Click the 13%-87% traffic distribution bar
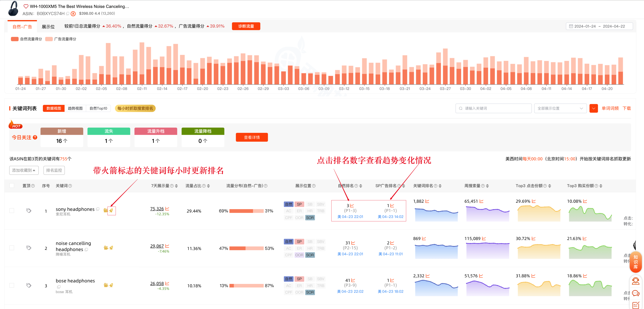 [246, 286]
